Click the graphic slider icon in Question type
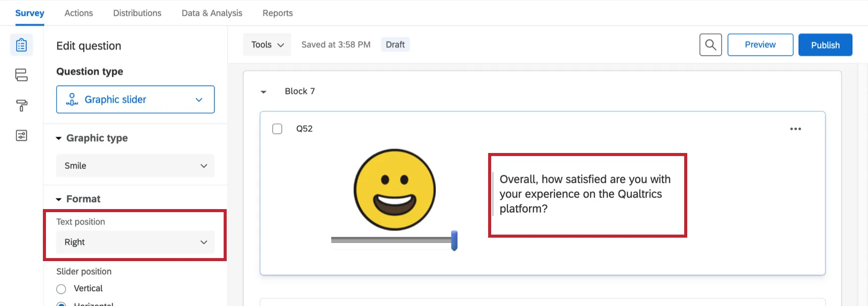Image resolution: width=868 pixels, height=306 pixels. click(72, 99)
